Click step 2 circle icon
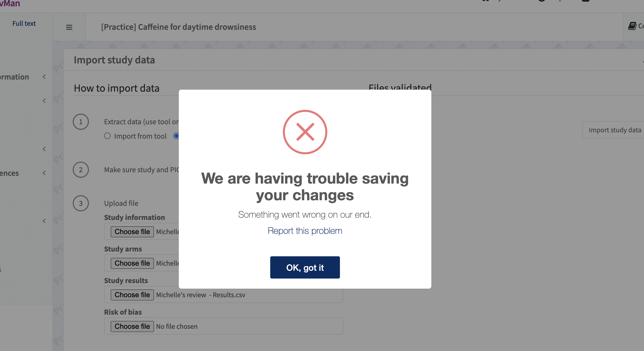This screenshot has width=644, height=351. [81, 170]
